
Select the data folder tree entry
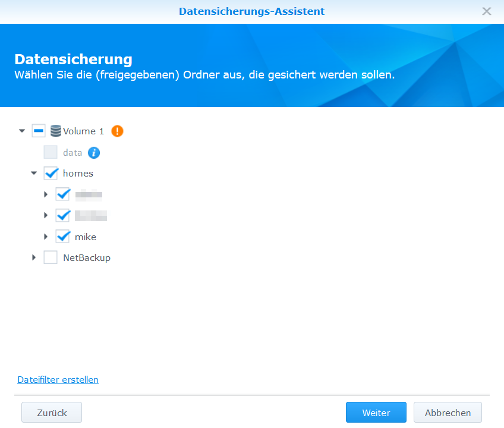(x=71, y=152)
